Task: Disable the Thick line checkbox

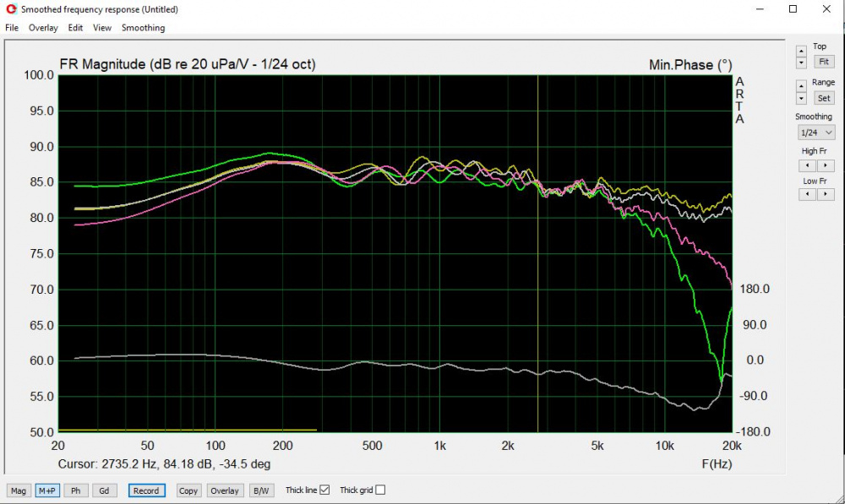Action: coord(324,490)
